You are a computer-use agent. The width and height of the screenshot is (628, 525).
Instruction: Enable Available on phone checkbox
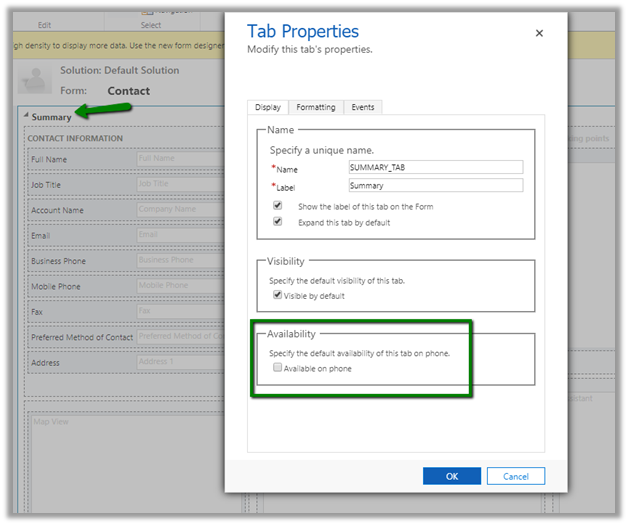click(277, 369)
